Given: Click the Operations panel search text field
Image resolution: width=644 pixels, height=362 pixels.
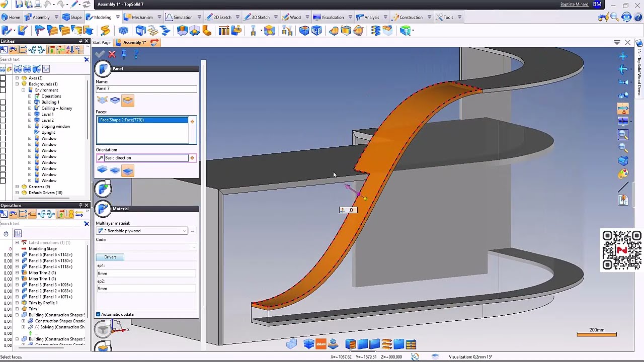Looking at the screenshot, I should click(41, 224).
